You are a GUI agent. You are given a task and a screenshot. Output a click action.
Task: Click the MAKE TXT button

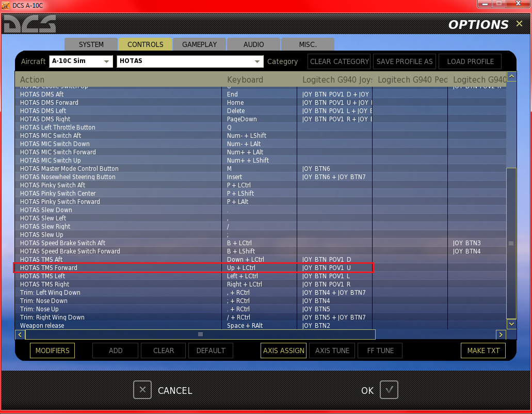coord(483,351)
